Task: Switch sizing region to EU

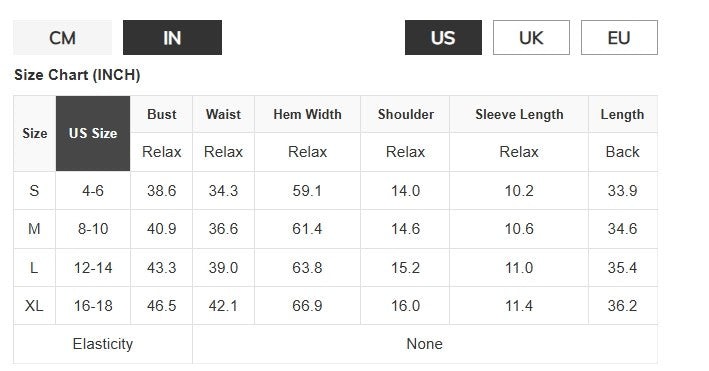Action: point(619,38)
